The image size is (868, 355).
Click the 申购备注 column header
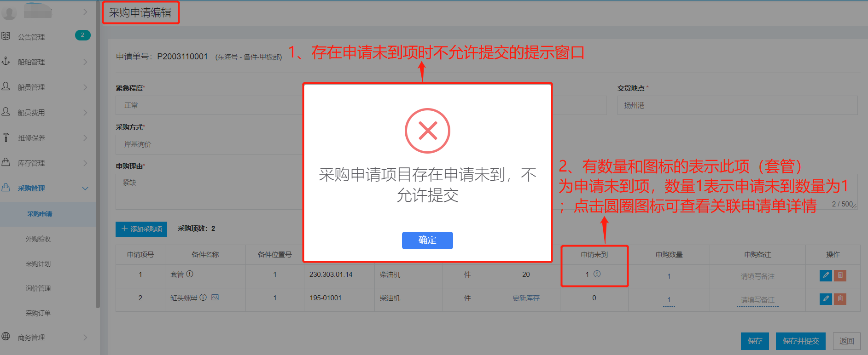tap(757, 255)
